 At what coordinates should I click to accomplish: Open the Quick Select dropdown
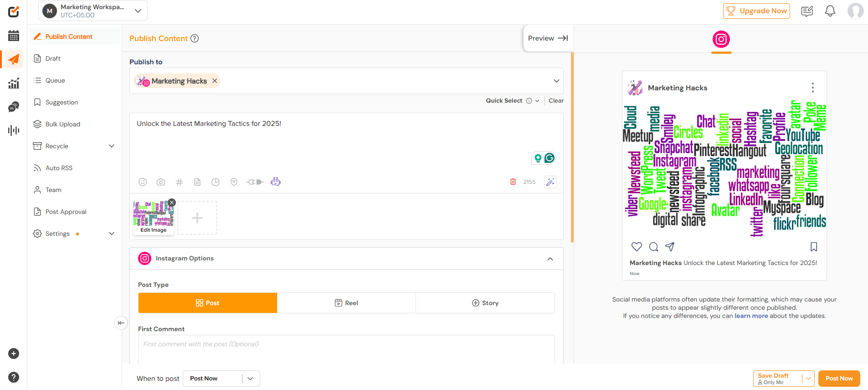[x=513, y=101]
